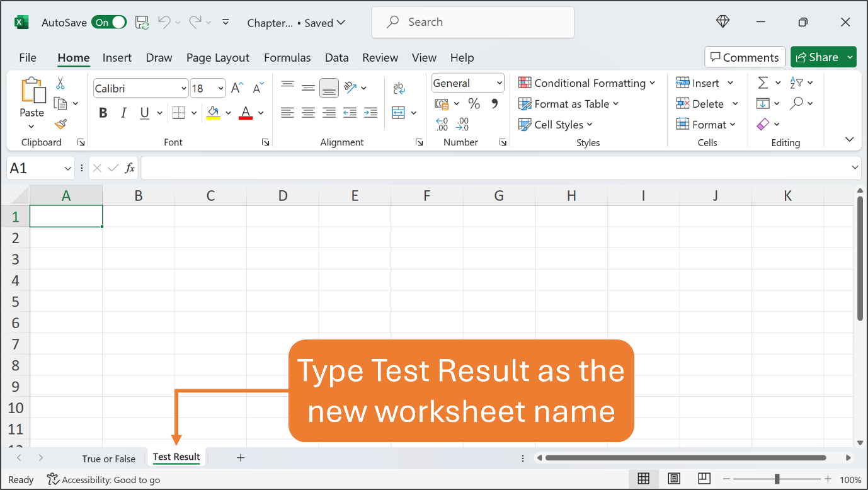Select the True or False sheet tab
This screenshot has height=490, width=868.
pyautogui.click(x=108, y=459)
